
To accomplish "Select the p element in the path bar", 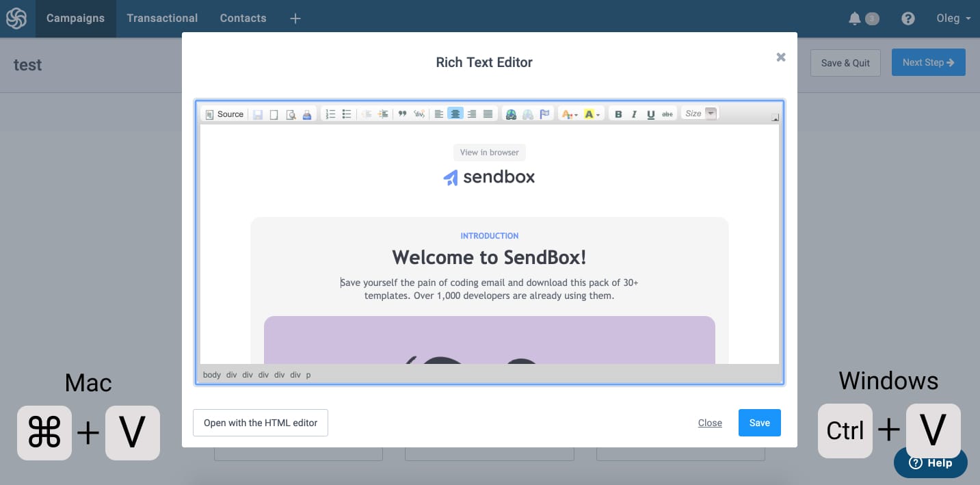I will click(x=308, y=375).
